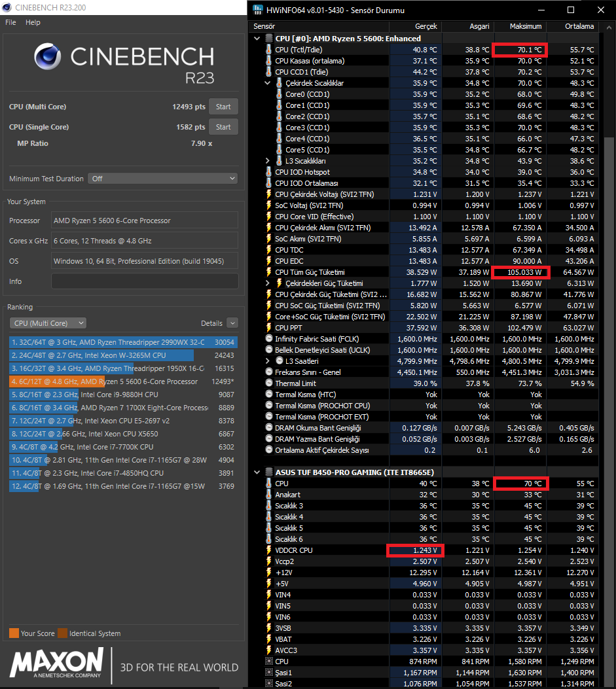Open the Minimum Test Duration dropdown
The height and width of the screenshot is (689, 616).
(163, 179)
